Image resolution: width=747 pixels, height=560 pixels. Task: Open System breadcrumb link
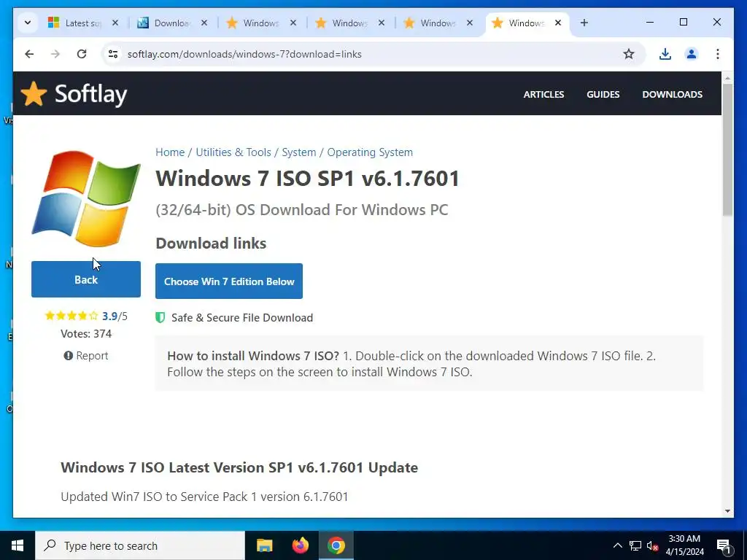pyautogui.click(x=298, y=152)
